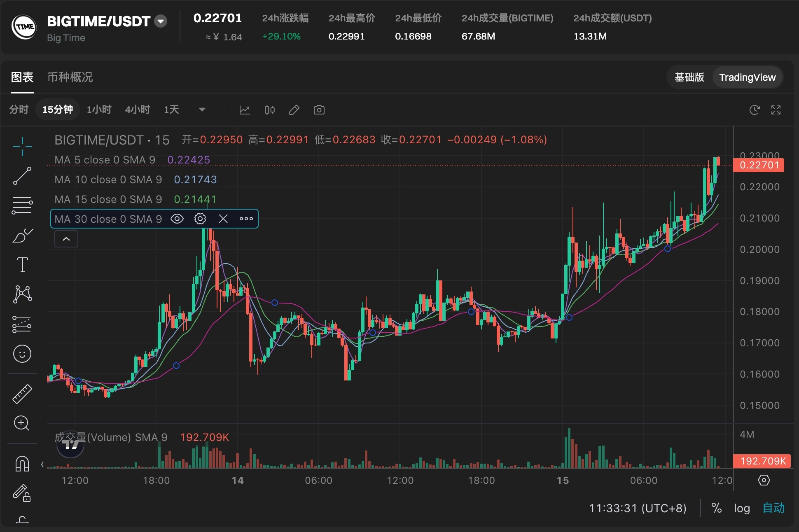Open MA 30 indicator settings gear
This screenshot has width=799, height=532.
pos(200,219)
